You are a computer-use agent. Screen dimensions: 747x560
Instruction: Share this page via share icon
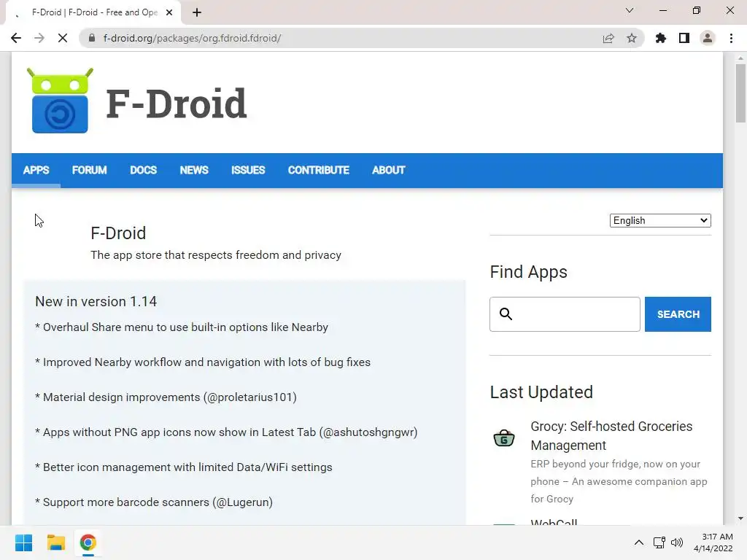608,38
